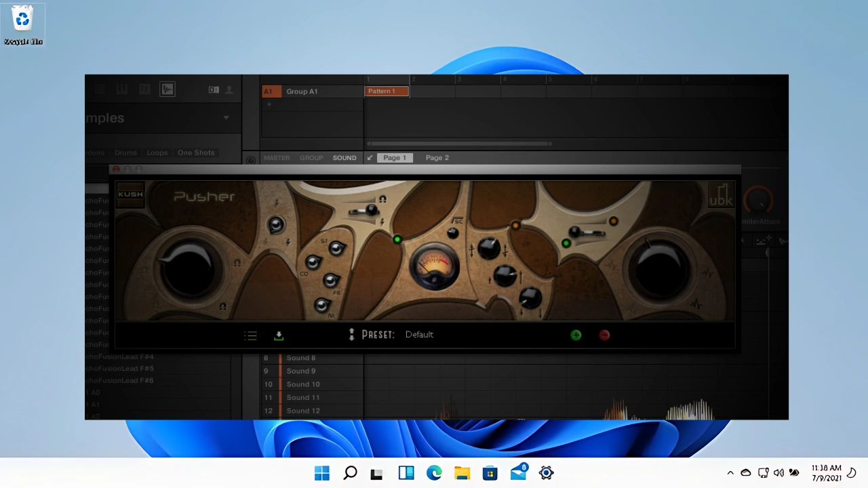This screenshot has width=868, height=488.
Task: Click the red minus button in Pusher
Action: tap(604, 335)
